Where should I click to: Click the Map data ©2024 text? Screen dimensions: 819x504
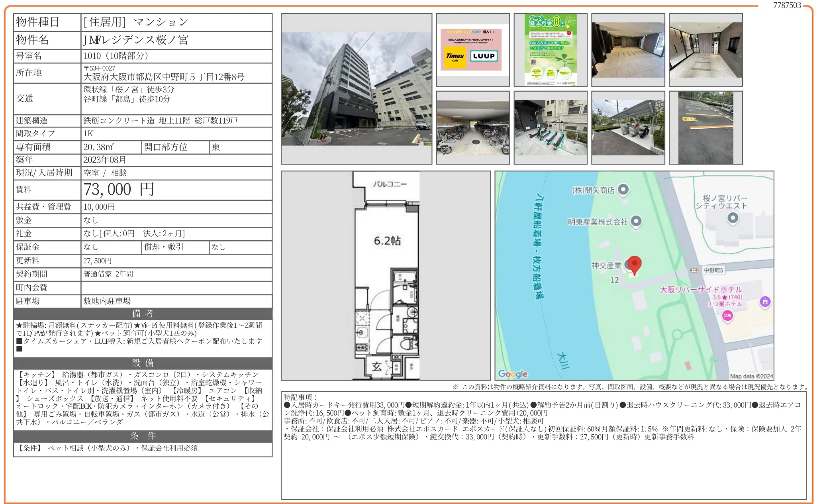pos(751,376)
